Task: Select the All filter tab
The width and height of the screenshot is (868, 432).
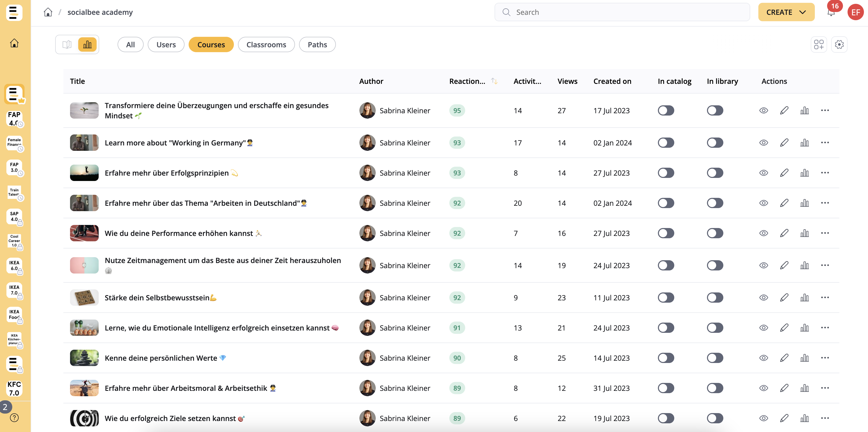Action: coord(130,44)
